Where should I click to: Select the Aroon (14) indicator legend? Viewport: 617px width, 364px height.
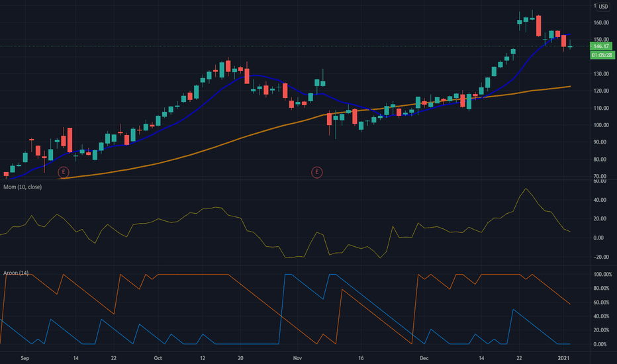16,273
